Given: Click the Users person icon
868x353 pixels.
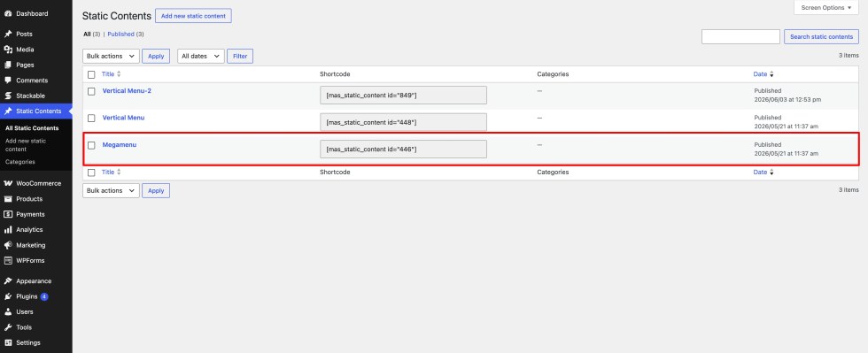Looking at the screenshot, I should [x=8, y=312].
